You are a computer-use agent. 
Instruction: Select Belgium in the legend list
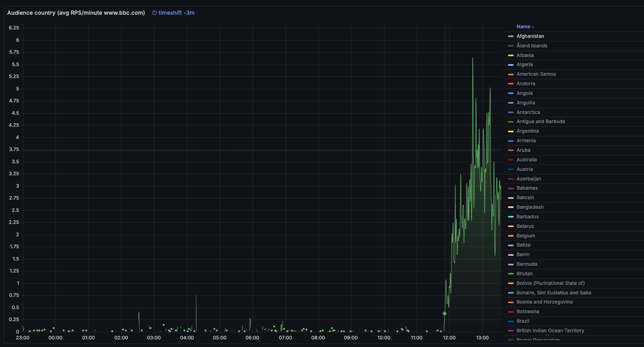(526, 236)
